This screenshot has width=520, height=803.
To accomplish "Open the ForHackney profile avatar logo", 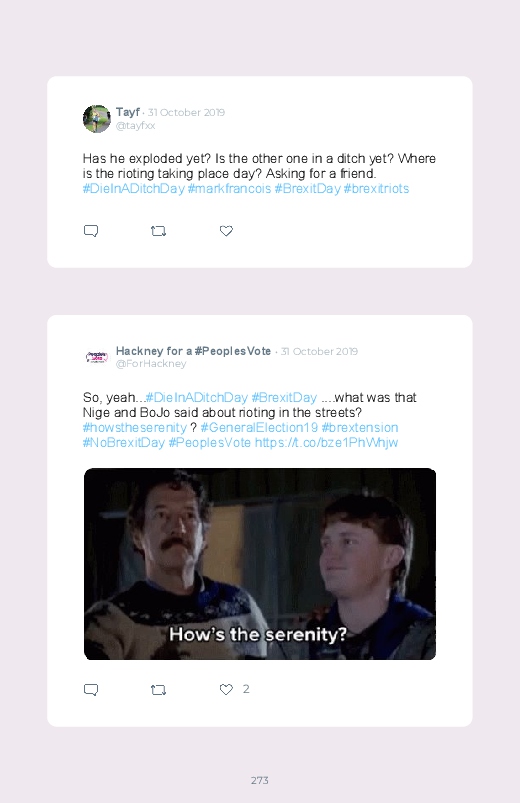I will [97, 357].
